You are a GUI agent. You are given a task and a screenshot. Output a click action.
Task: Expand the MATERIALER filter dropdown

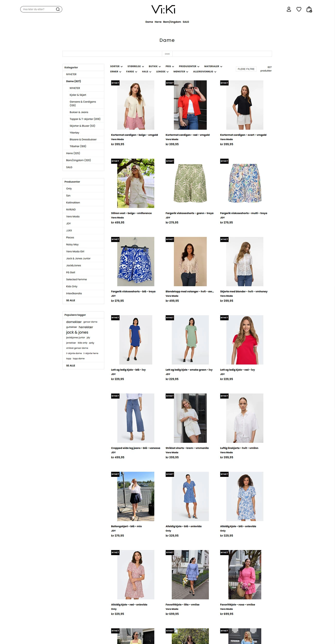pos(213,66)
